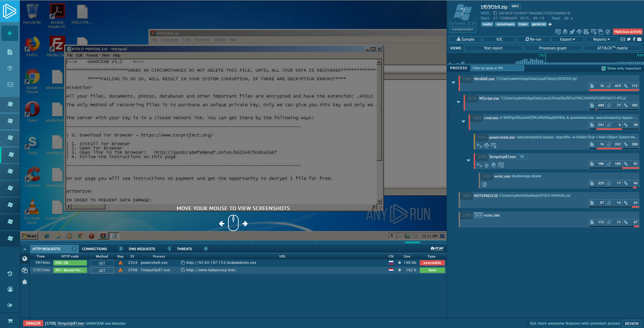Open the documents icon in the left sidebar
644x328 pixels.
click(x=10, y=52)
